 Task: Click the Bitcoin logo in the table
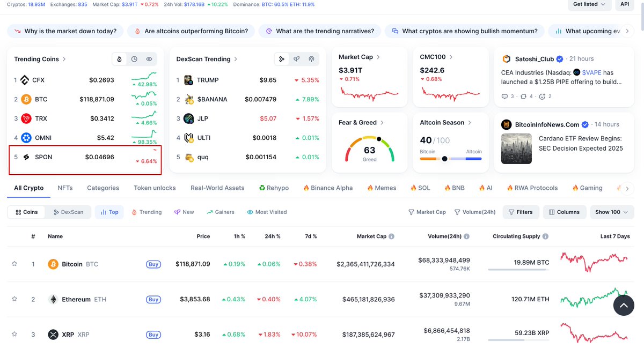tap(53, 264)
